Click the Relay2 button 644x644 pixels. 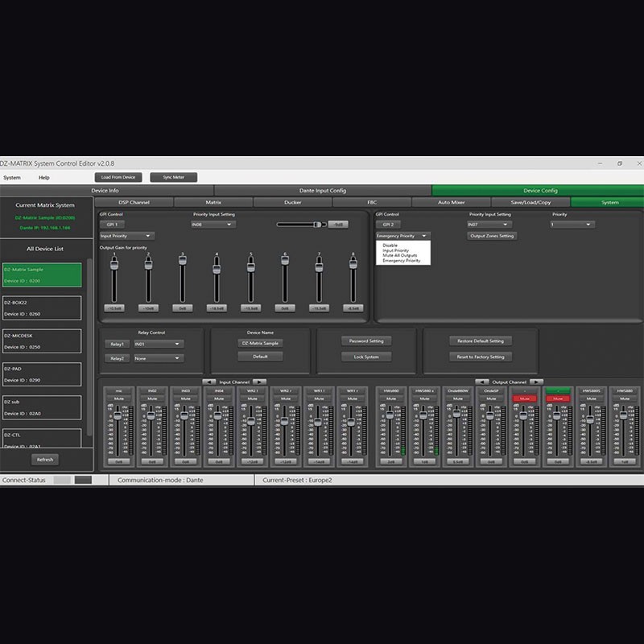[117, 358]
